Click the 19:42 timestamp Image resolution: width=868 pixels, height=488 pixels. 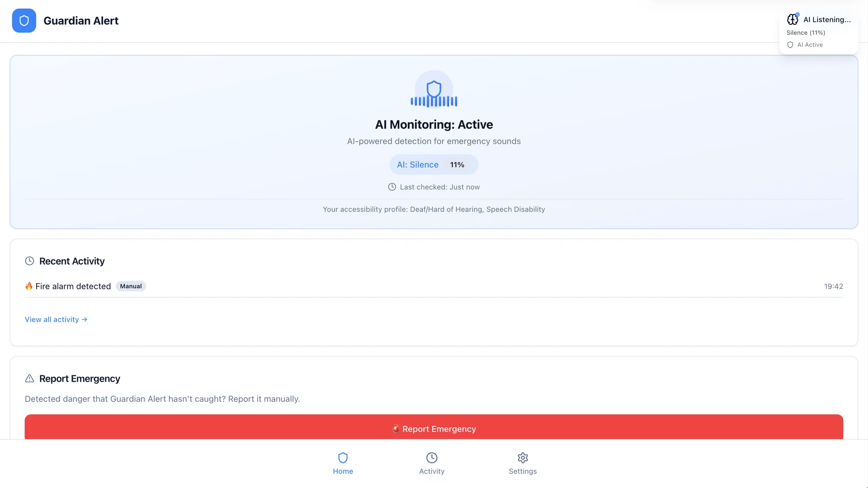(x=833, y=286)
